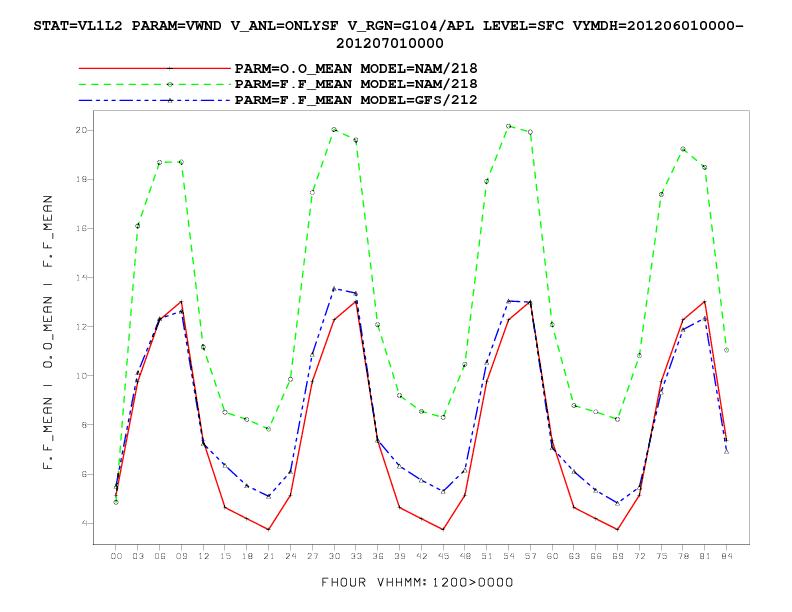Click x-axis tick label 33
Screen dimensions: 792x612
click(x=356, y=556)
